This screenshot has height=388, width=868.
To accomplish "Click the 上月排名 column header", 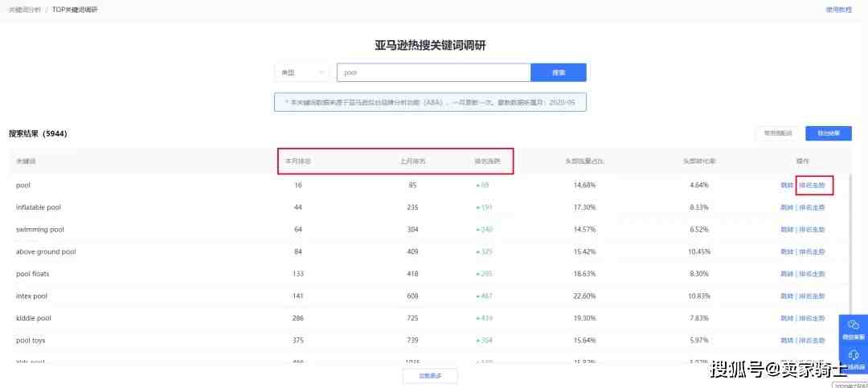I will coord(412,161).
